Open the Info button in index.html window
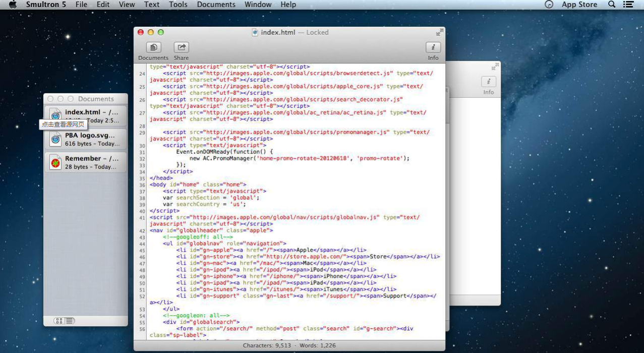The height and width of the screenshot is (353, 644). click(433, 47)
